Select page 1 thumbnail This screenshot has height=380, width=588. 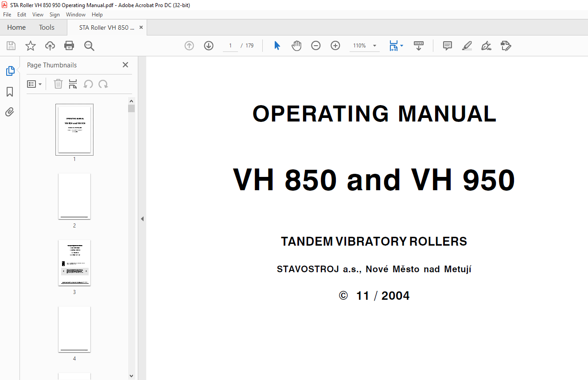pyautogui.click(x=74, y=130)
